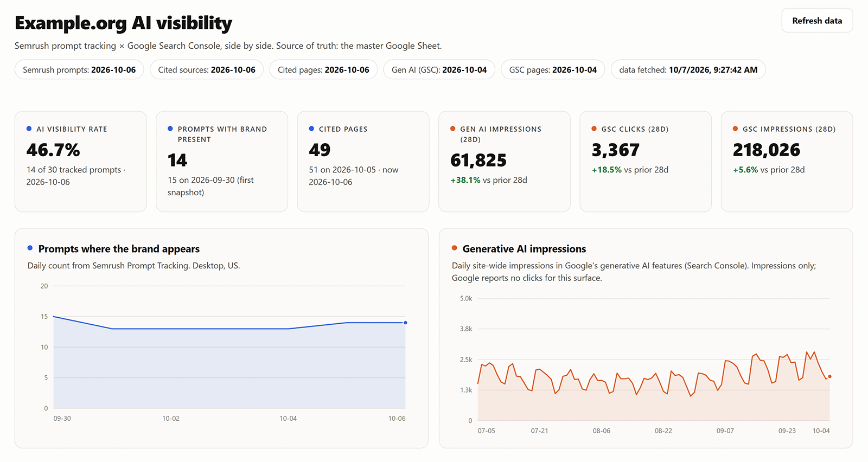The width and height of the screenshot is (868, 462).
Task: Click the 08-22 x-axis label on impressions chart
Action: 663,431
